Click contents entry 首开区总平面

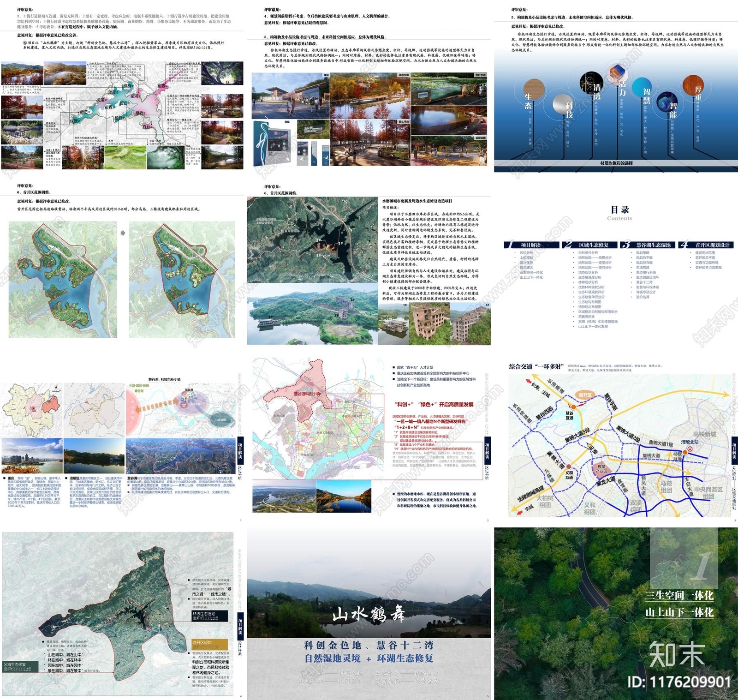(x=705, y=258)
